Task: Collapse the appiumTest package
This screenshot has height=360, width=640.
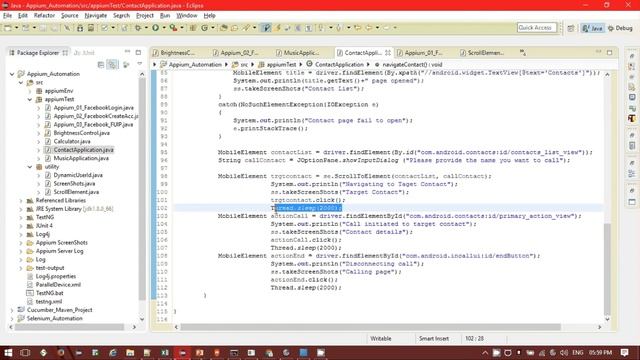Action: 30,99
